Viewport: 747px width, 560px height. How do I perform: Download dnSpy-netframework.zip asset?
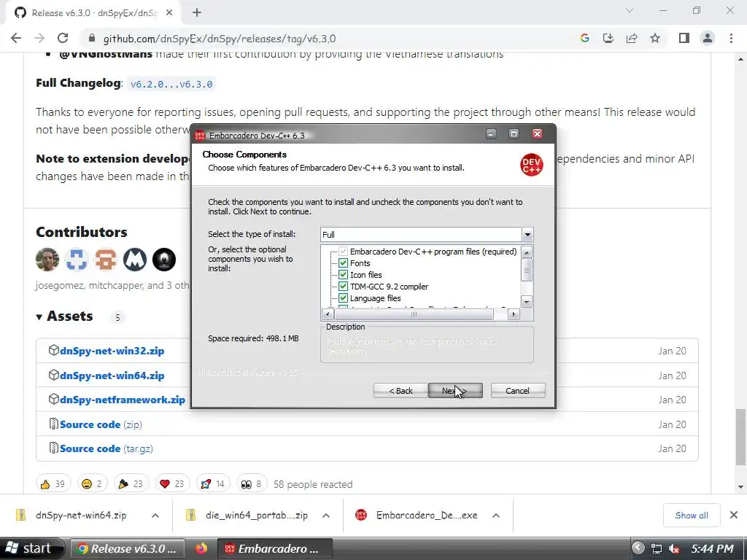point(123,400)
